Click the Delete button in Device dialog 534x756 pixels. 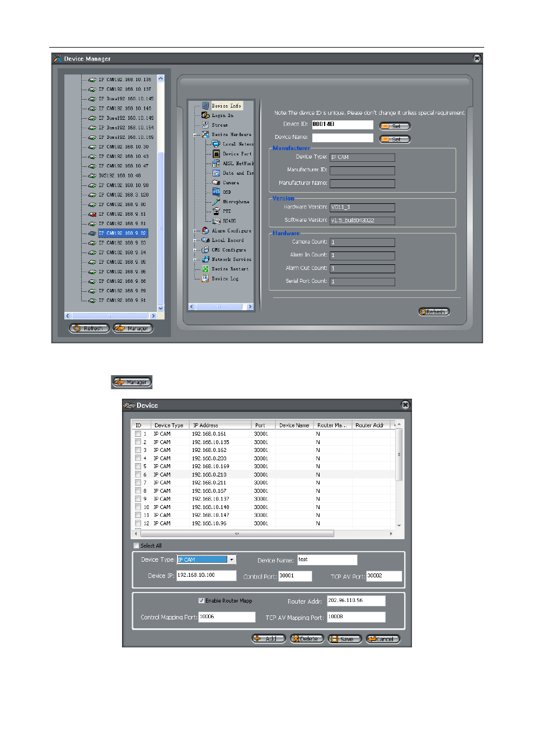coord(307,639)
